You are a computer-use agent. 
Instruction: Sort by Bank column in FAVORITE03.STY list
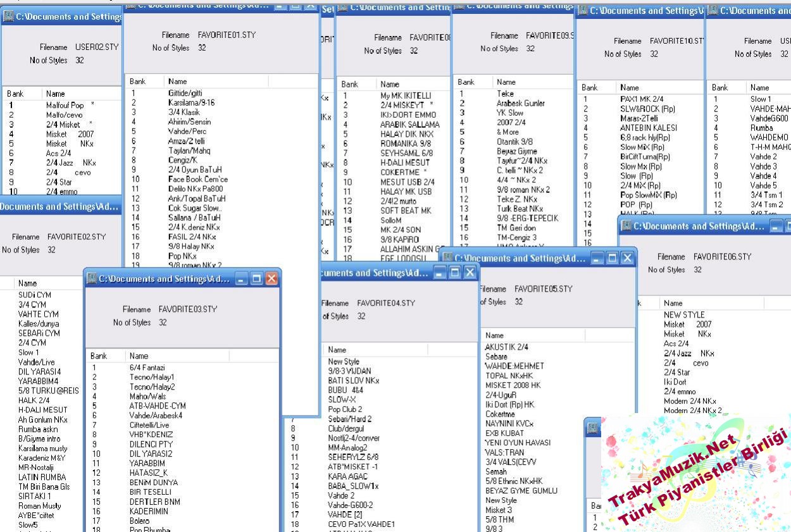point(99,356)
